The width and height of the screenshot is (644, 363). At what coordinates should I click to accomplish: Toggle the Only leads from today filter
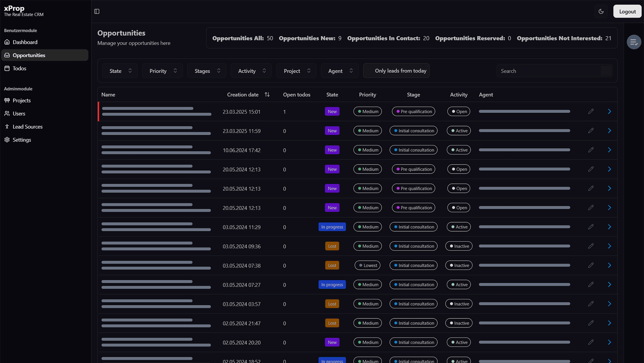396,71
